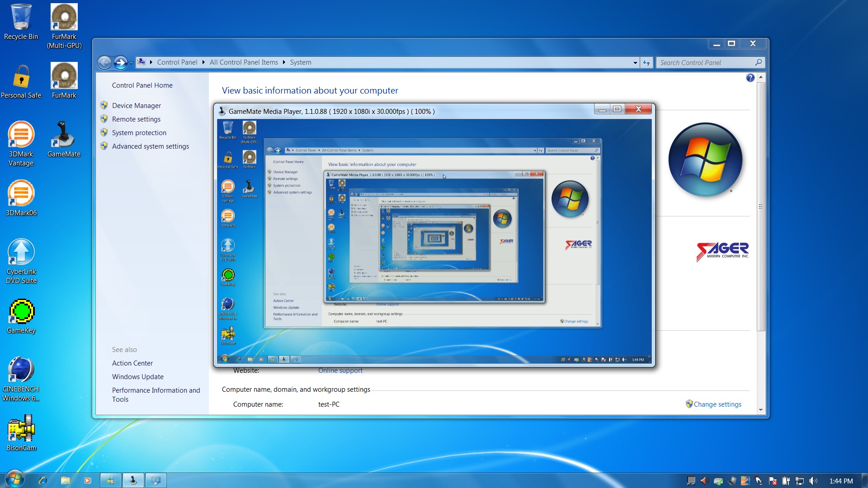Launch GameMate joystick desktop icon
The height and width of the screenshot is (488, 868).
(x=64, y=139)
